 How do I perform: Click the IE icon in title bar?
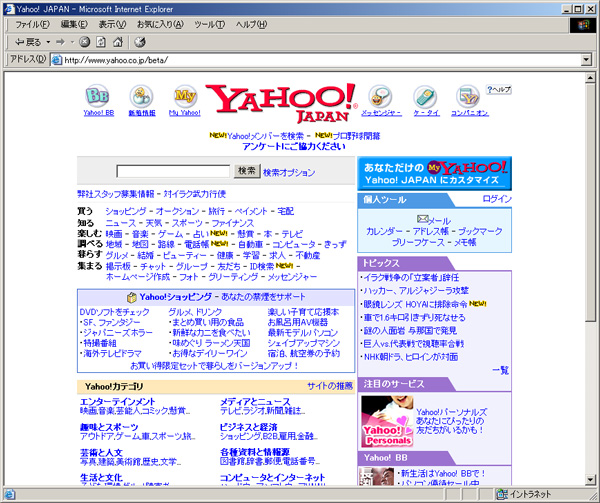pos(9,8)
